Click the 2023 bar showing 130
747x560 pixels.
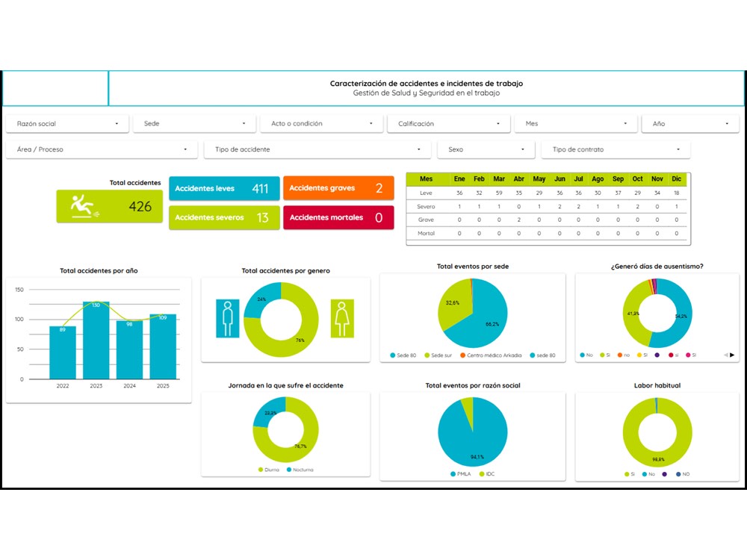coord(96,340)
